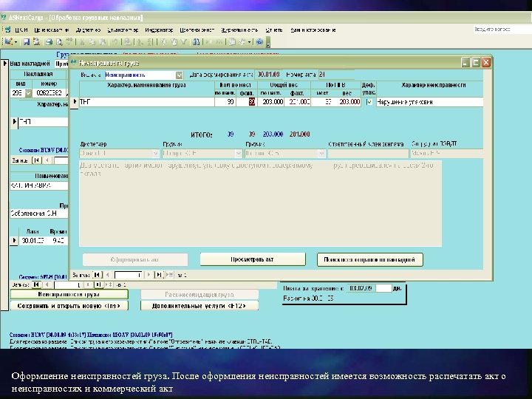Click the Sort Descending toolbar icon
Image resolution: width=532 pixels, height=399 pixels.
pos(151,41)
